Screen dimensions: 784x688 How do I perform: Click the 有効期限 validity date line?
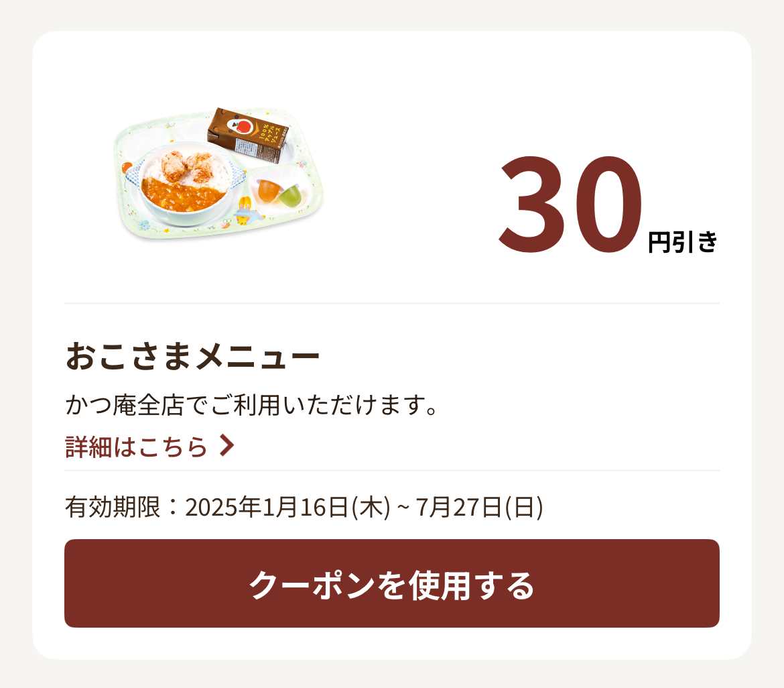click(304, 507)
